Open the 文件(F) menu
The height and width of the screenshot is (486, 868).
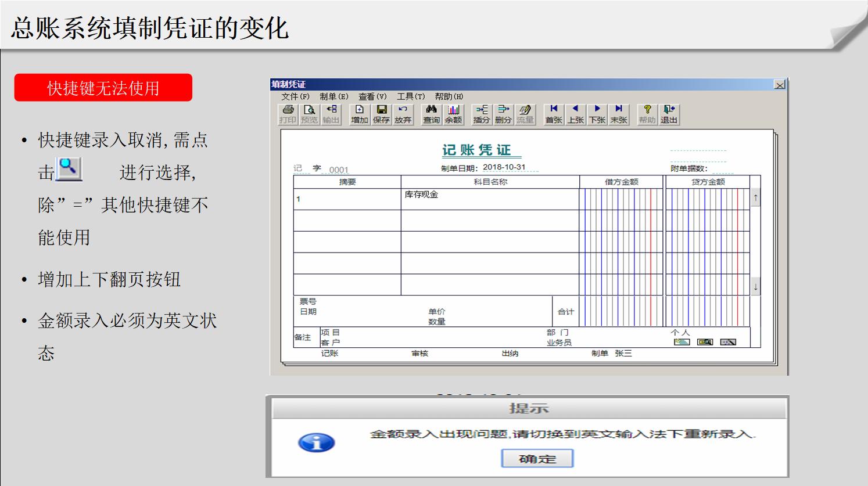pos(295,96)
